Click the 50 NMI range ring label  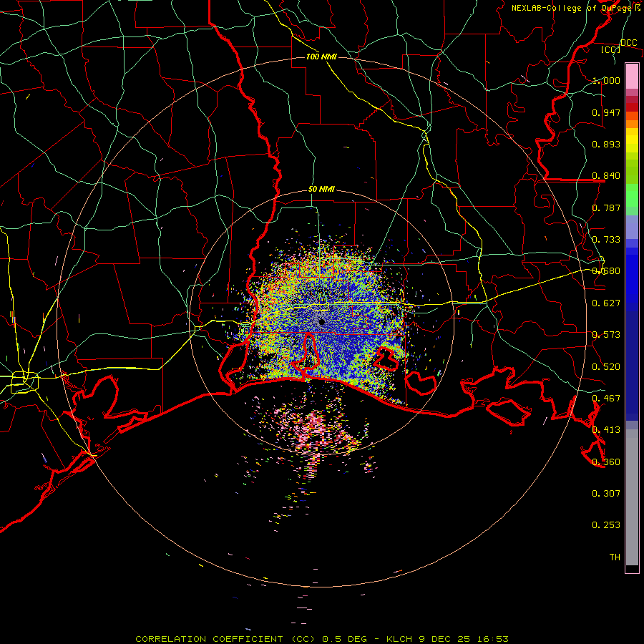(x=321, y=190)
